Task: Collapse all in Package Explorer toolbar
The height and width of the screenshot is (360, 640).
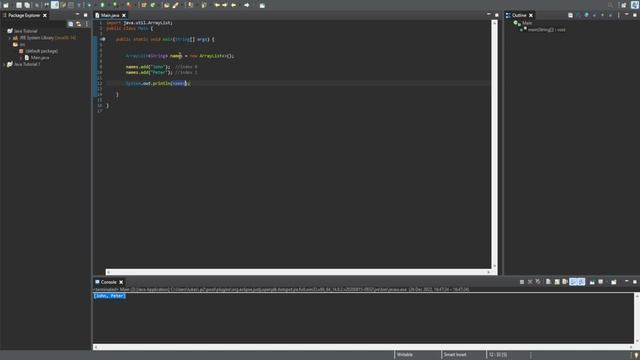Action: (71, 24)
